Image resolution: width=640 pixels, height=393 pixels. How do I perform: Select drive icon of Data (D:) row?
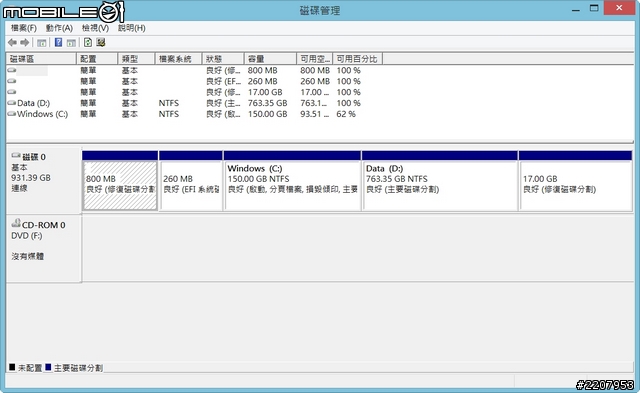12,103
